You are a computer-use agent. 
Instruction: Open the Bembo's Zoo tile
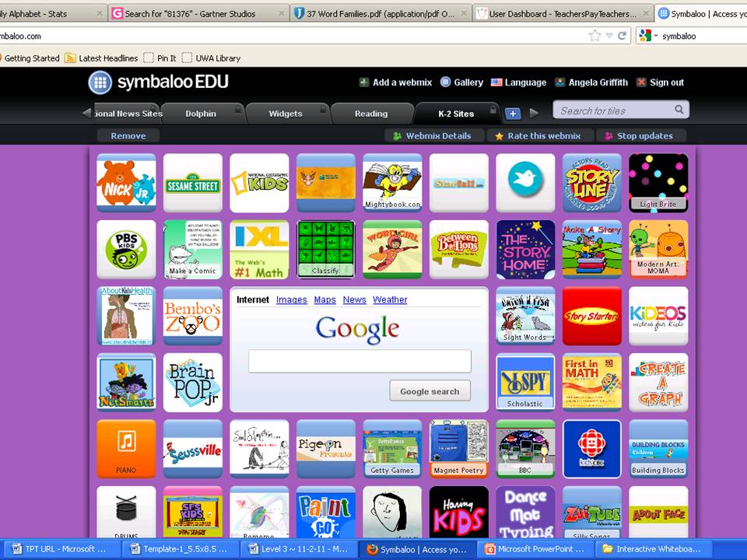[192, 317]
